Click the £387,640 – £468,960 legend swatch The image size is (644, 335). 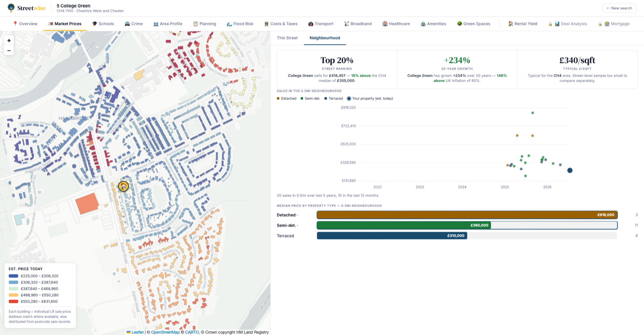pyautogui.click(x=13, y=289)
